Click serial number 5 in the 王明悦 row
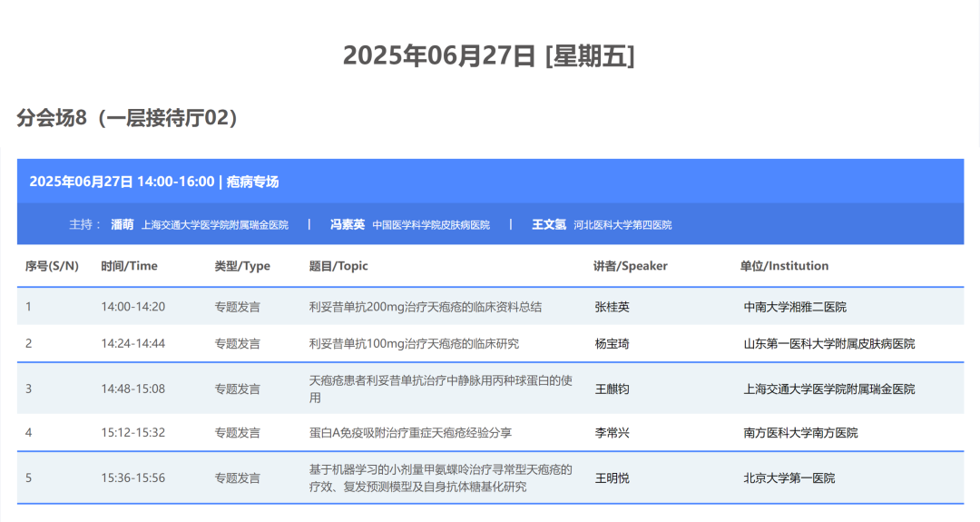The height and width of the screenshot is (522, 980). pyautogui.click(x=28, y=478)
